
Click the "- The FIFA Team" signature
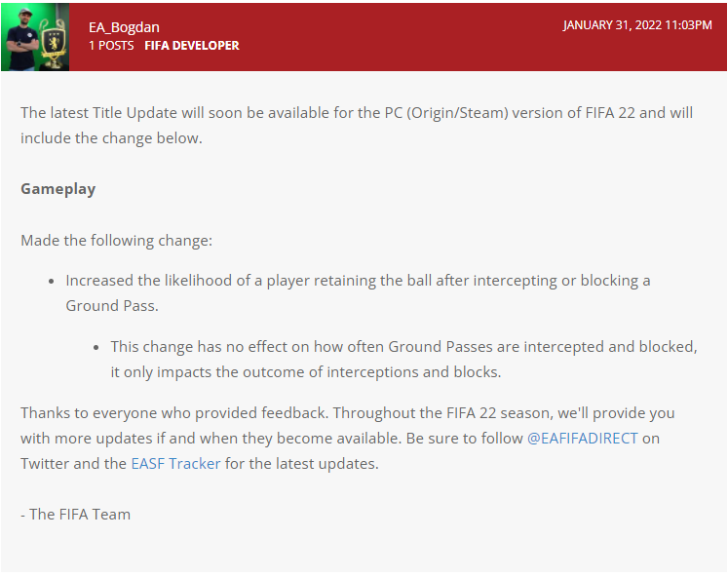[75, 514]
